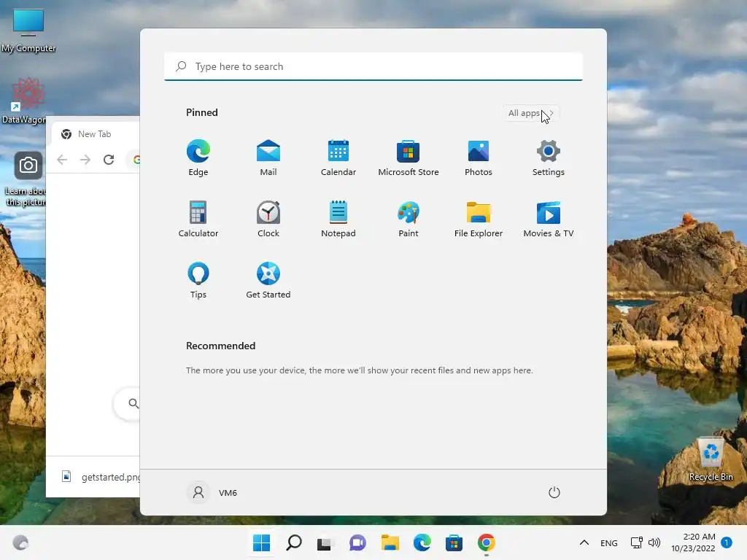Launch Notepad from pinned apps
This screenshot has height=560, width=747.
pyautogui.click(x=338, y=219)
